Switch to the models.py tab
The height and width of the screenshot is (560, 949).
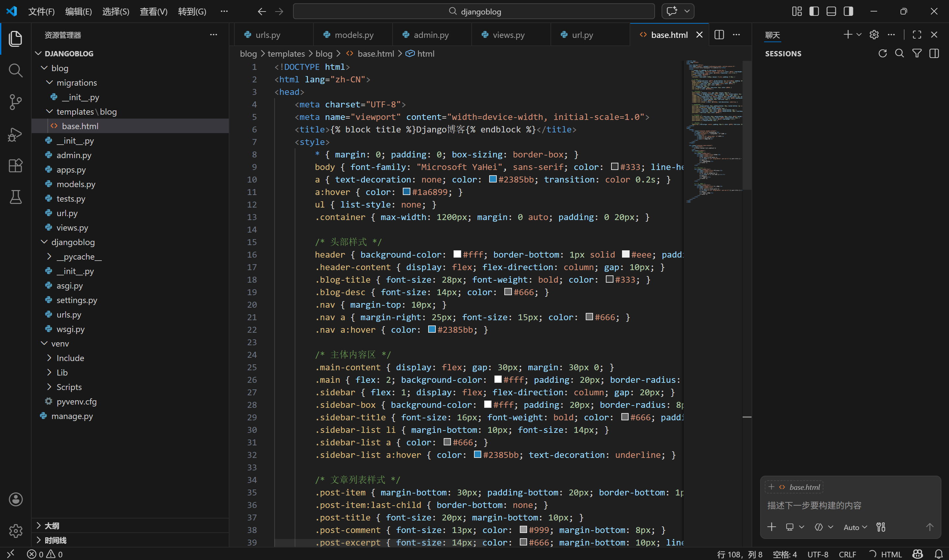coord(353,35)
